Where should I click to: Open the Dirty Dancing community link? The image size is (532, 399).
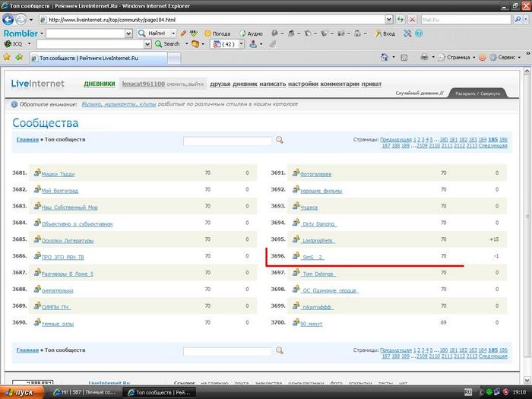click(x=318, y=224)
